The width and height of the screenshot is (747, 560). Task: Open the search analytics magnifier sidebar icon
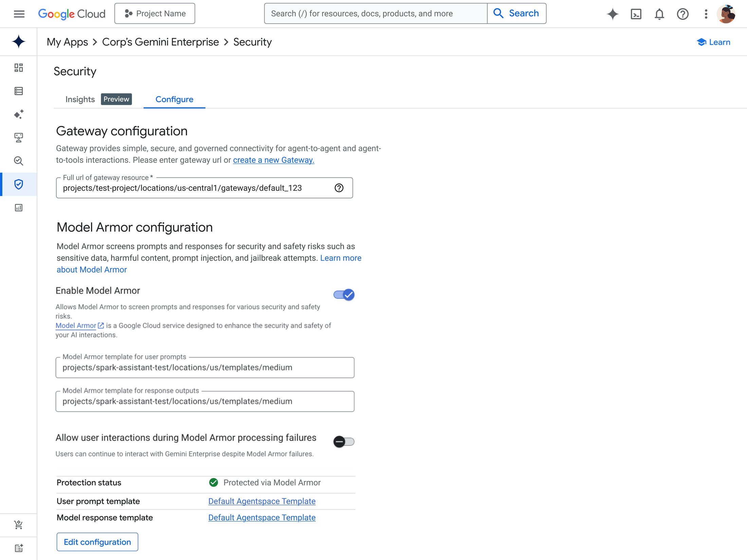pyautogui.click(x=19, y=161)
